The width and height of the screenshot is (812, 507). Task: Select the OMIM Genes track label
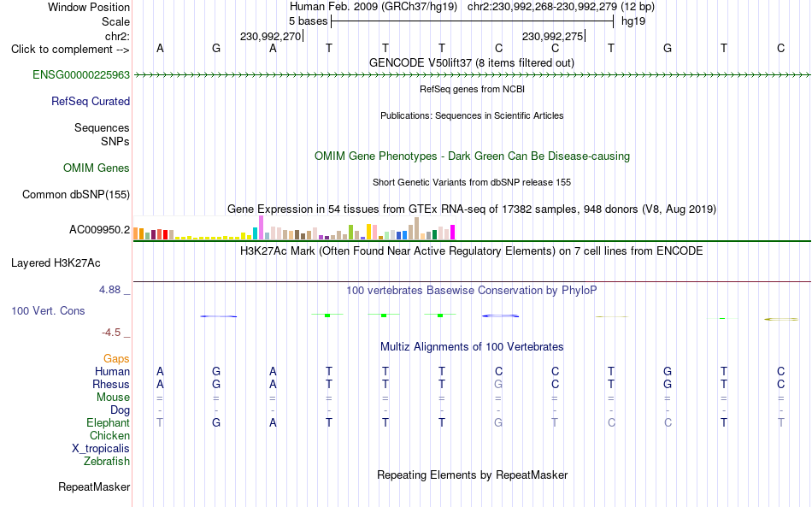[96, 168]
